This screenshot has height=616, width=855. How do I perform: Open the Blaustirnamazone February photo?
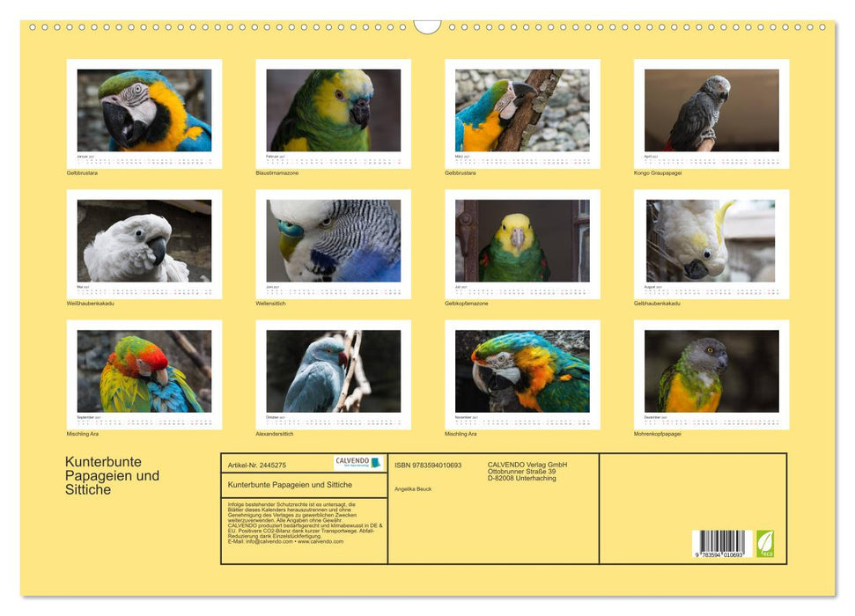[334, 110]
